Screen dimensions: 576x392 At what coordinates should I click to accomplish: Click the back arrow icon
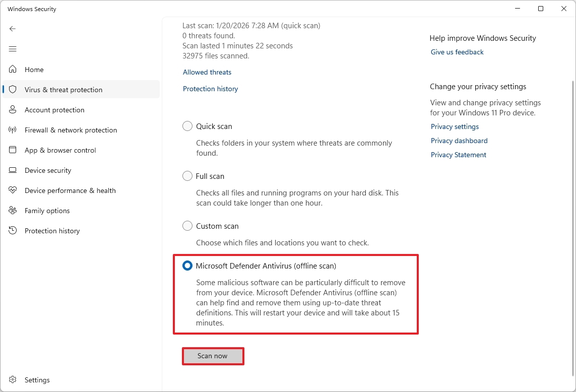coord(13,29)
